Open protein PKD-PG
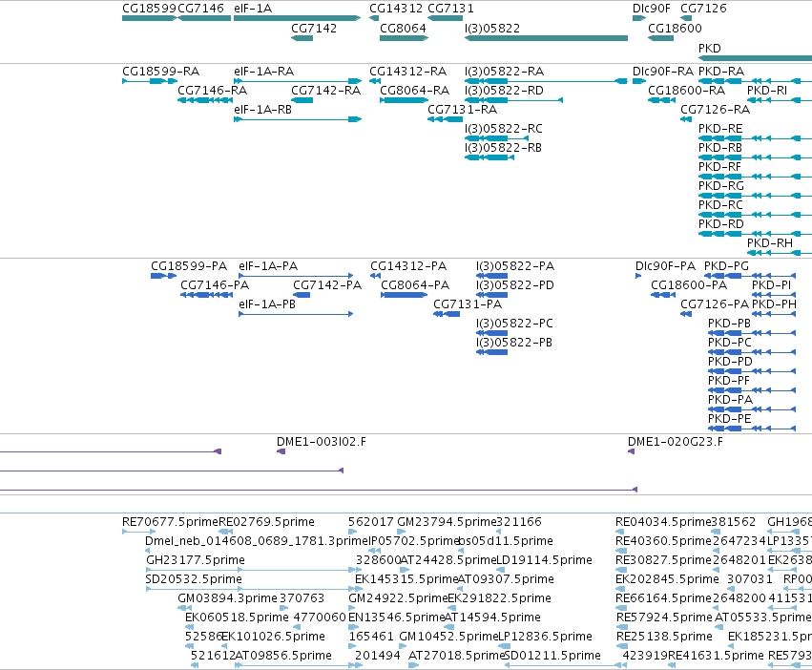 click(726, 266)
